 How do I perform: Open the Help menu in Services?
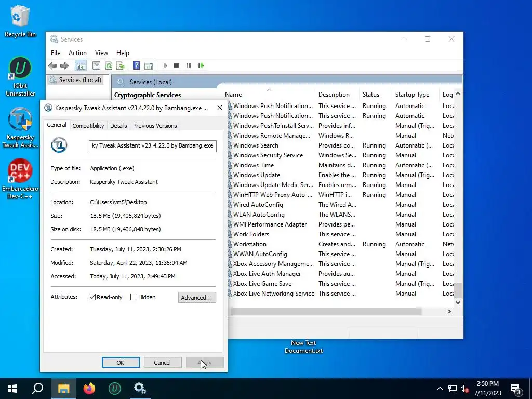pos(123,53)
